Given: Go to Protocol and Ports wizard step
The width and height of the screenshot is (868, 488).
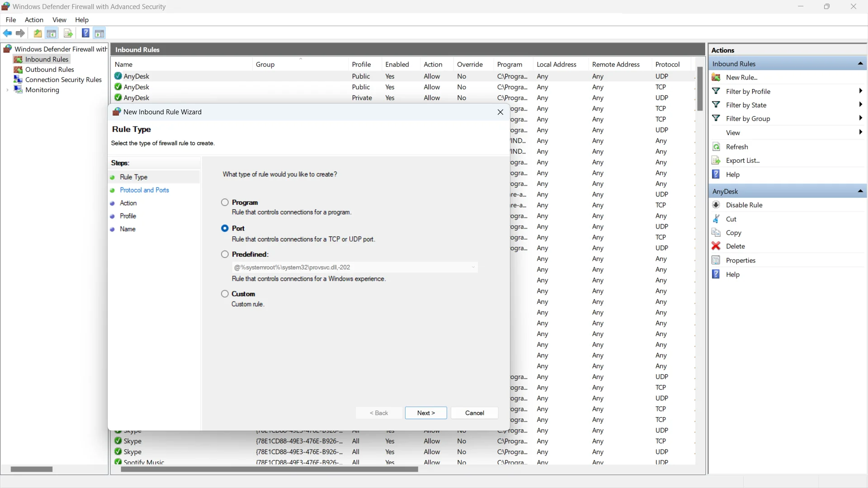Looking at the screenshot, I should [x=144, y=190].
